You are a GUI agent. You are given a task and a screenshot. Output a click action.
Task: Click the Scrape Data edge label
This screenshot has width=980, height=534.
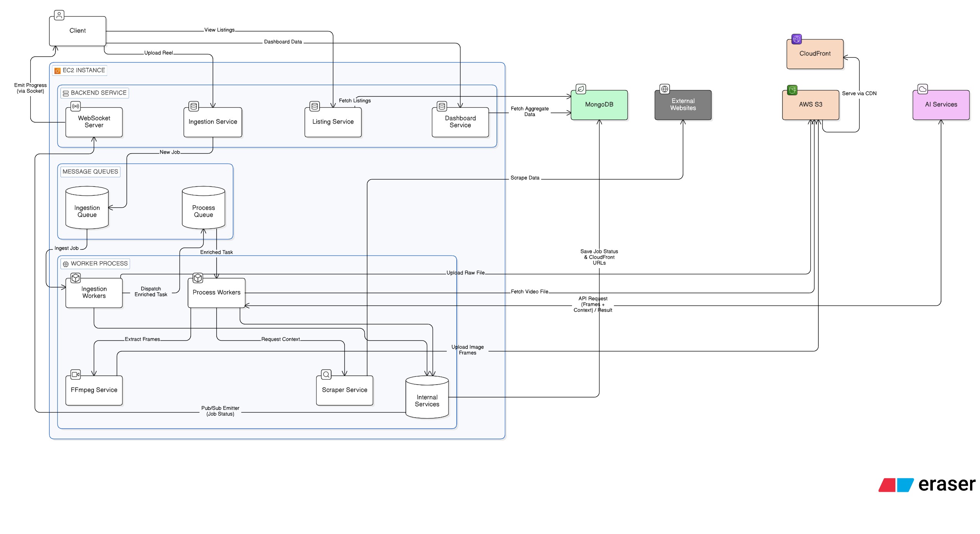[525, 178]
